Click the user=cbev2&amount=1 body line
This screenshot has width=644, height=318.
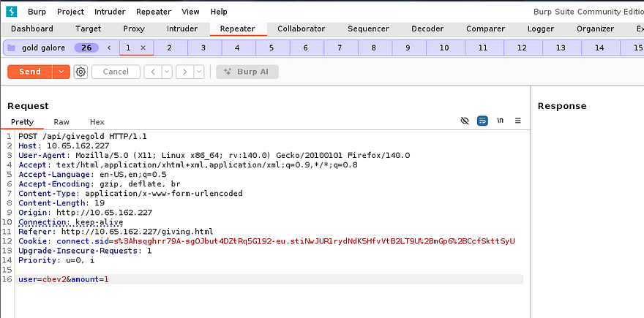point(63,279)
